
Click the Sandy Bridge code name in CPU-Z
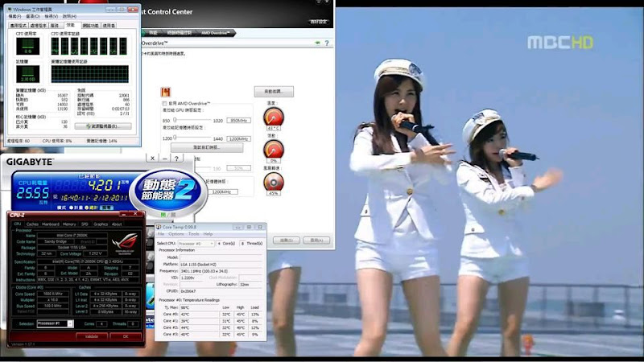click(56, 242)
